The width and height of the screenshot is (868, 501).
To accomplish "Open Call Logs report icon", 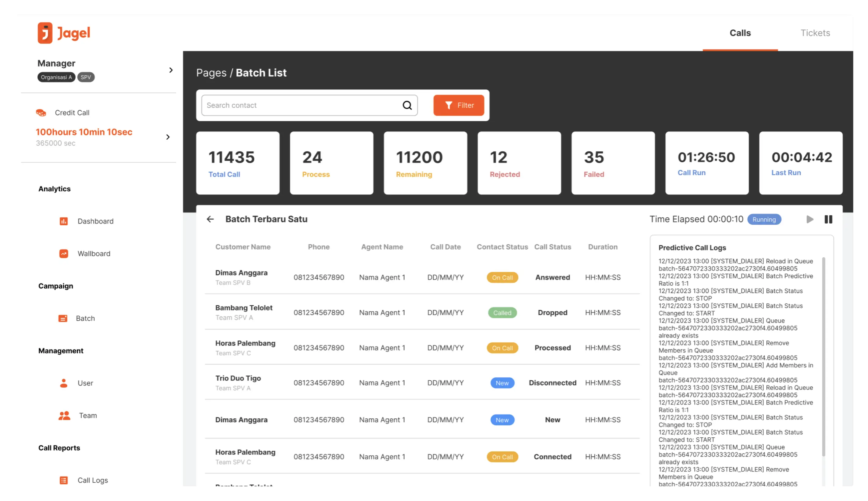I will 64,480.
